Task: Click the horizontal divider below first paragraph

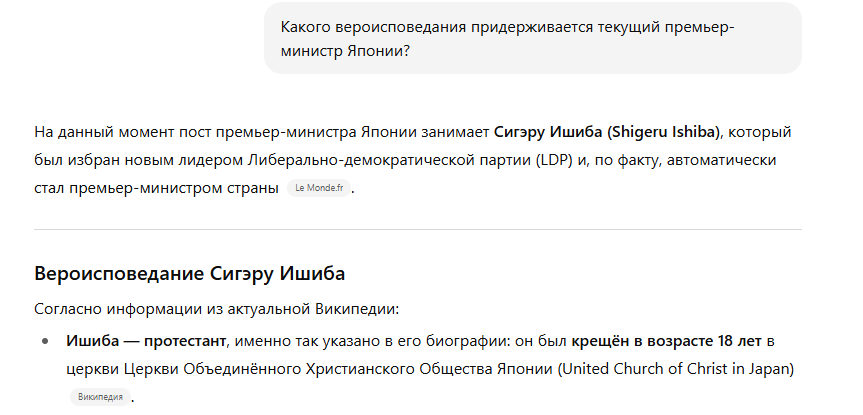Action: pos(418,229)
